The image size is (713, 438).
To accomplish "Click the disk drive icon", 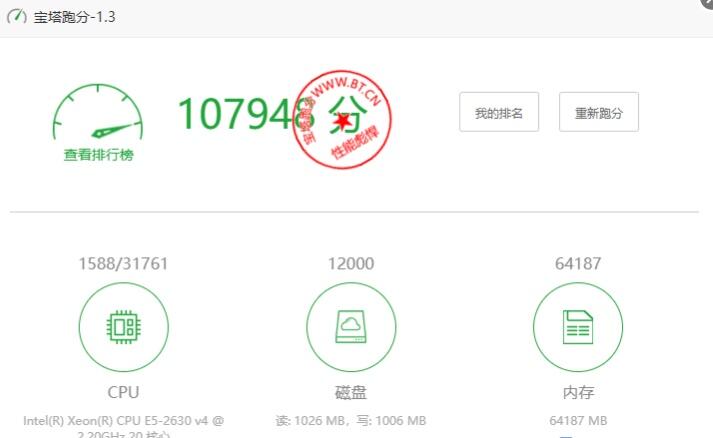I will coord(351,327).
